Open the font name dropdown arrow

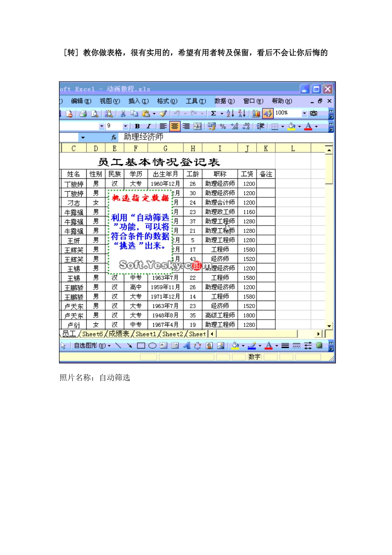click(x=102, y=126)
